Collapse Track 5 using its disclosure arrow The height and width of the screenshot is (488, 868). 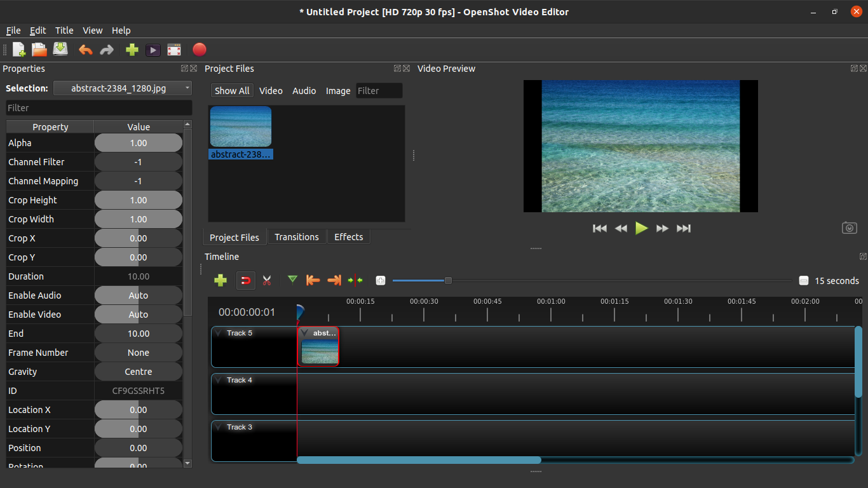pos(219,333)
